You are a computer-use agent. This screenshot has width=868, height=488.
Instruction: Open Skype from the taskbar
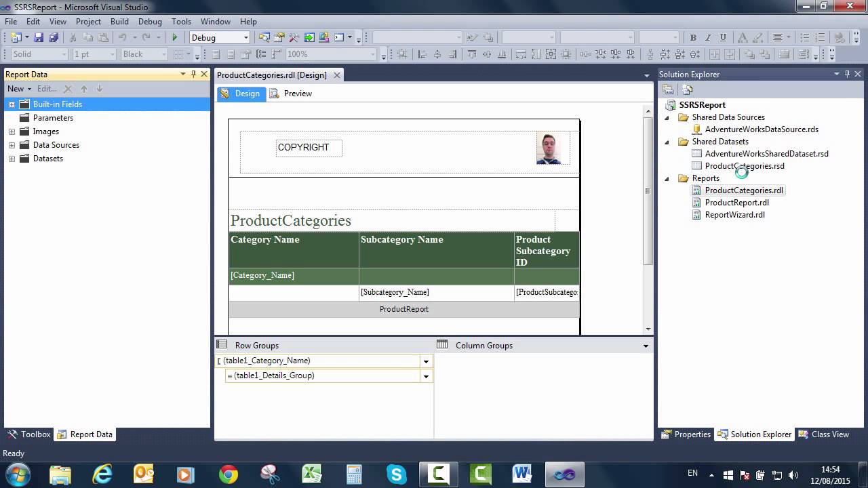pyautogui.click(x=396, y=474)
